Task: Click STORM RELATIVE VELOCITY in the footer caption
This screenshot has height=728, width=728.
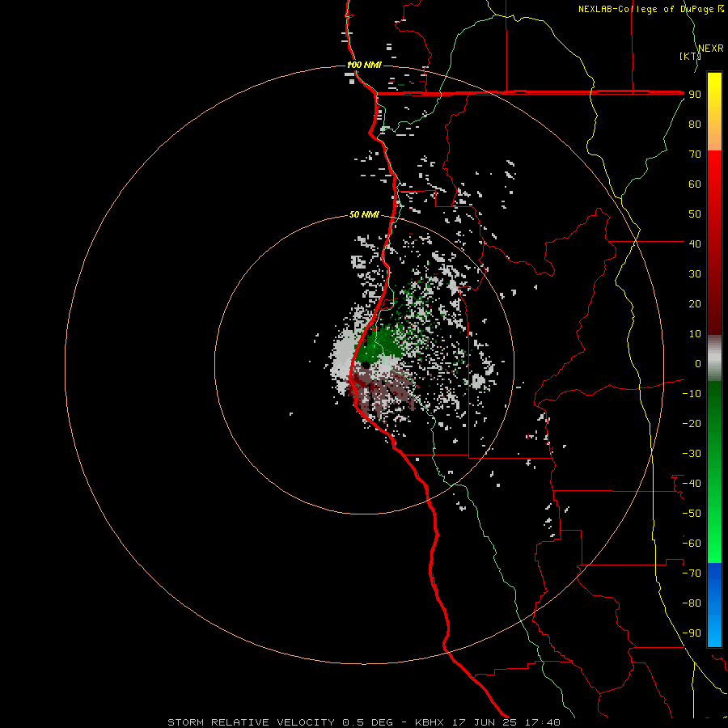Action: (252, 722)
